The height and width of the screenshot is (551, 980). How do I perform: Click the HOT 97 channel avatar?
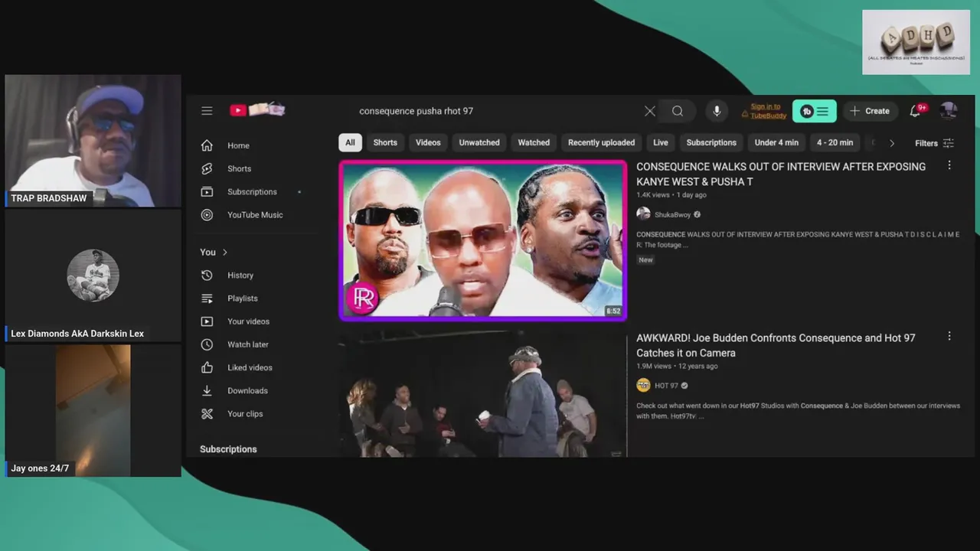tap(643, 385)
